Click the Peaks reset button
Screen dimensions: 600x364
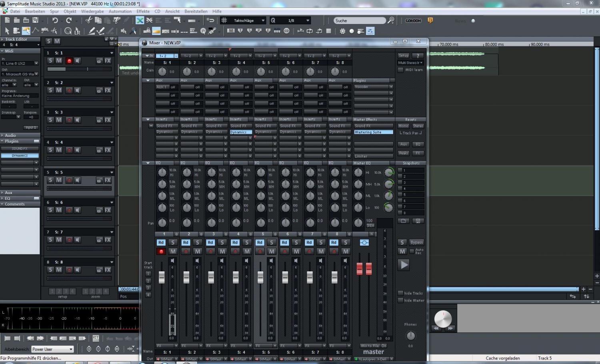pos(403,153)
